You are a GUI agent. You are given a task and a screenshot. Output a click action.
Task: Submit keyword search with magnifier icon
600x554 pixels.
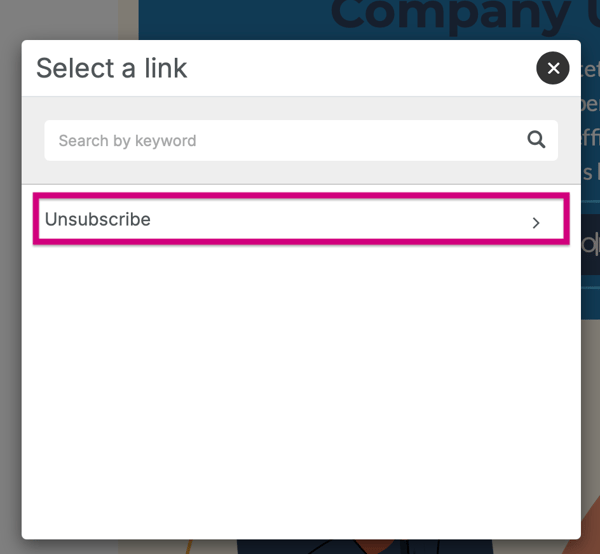pyautogui.click(x=536, y=140)
